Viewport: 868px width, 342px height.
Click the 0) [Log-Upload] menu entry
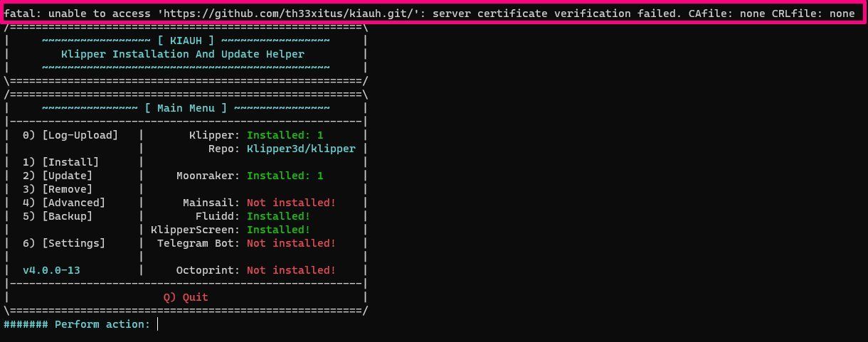pyautogui.click(x=70, y=135)
